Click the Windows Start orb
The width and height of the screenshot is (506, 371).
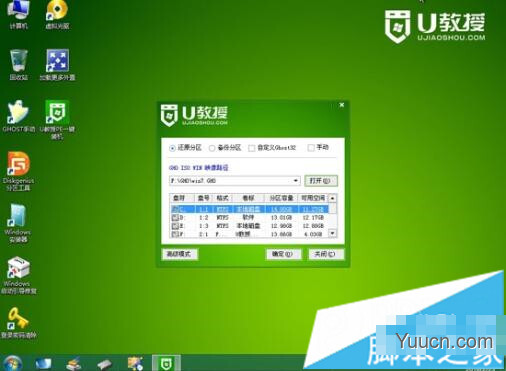tap(13, 363)
